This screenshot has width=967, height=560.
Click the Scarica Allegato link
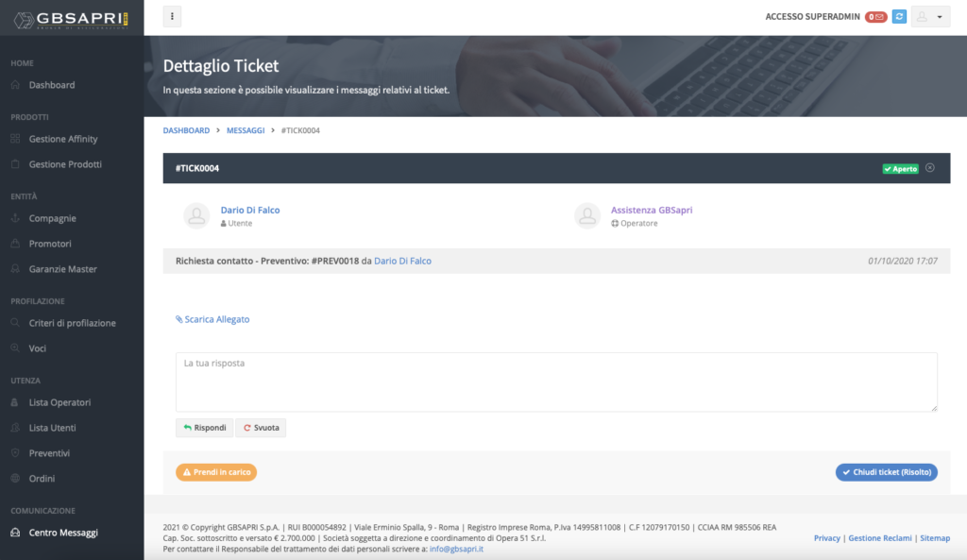click(213, 319)
